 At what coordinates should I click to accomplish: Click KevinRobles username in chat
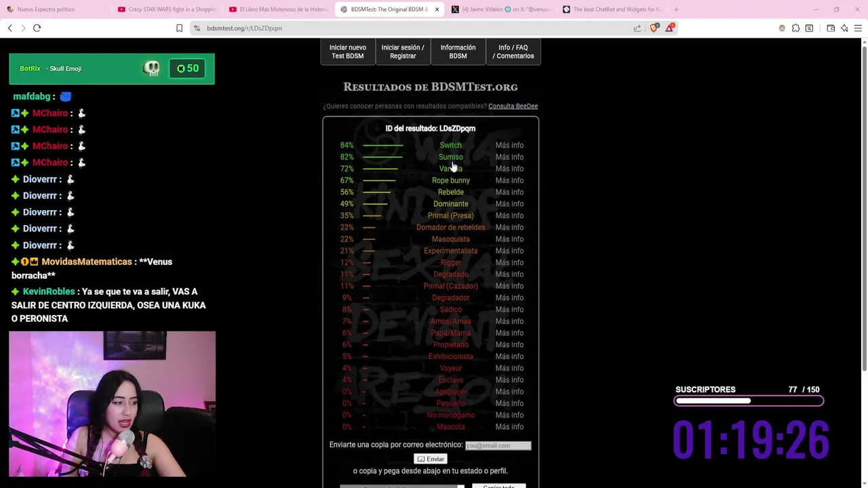[49, 291]
